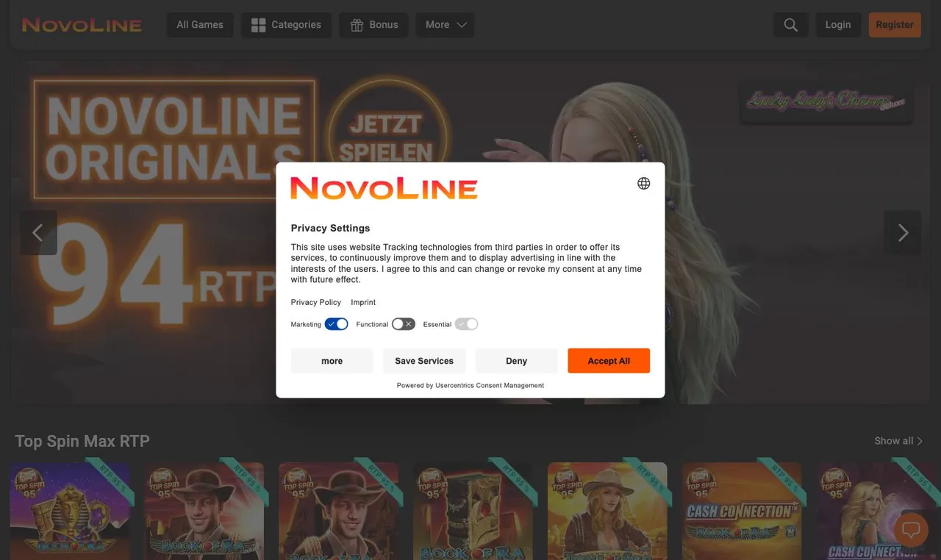Open the Privacy Policy link
The height and width of the screenshot is (560, 941).
tap(316, 302)
